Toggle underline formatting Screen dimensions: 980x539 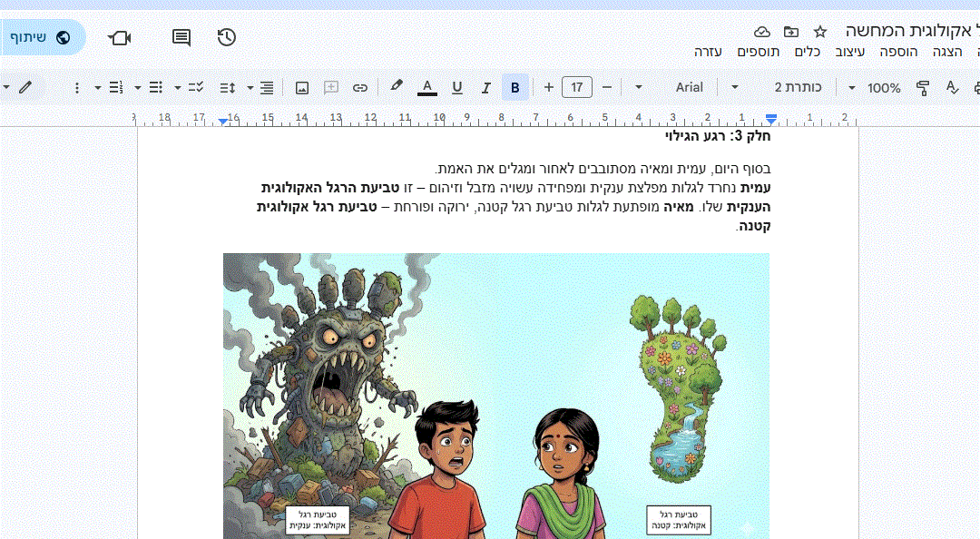pyautogui.click(x=456, y=88)
